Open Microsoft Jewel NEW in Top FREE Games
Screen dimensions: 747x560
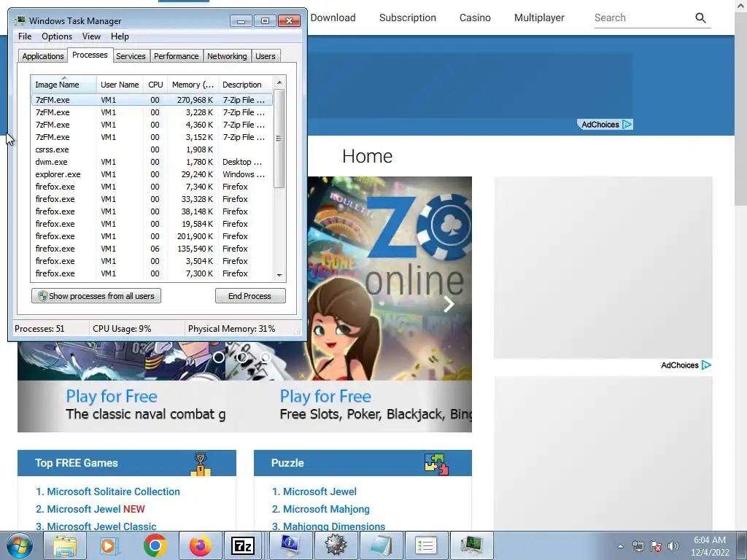click(x=96, y=509)
